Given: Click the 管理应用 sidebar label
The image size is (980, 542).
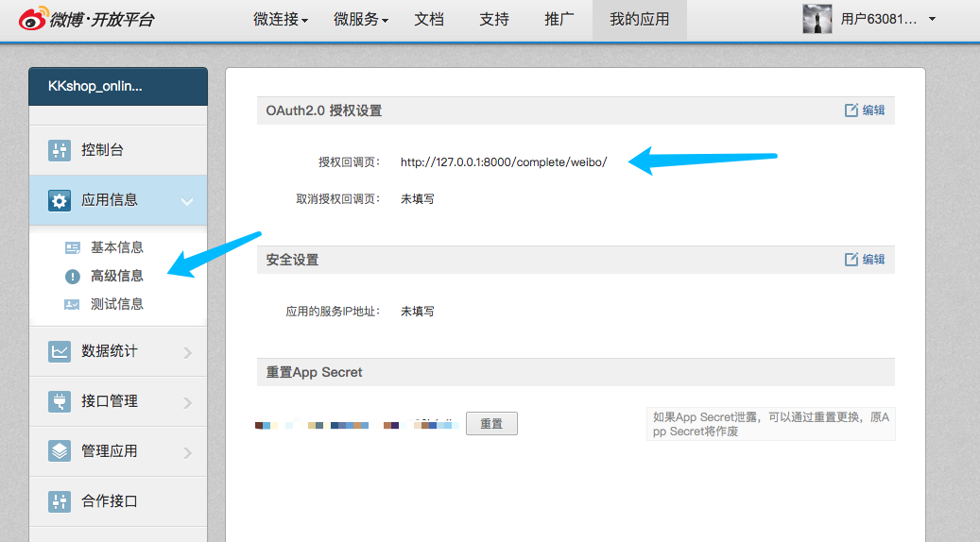Looking at the screenshot, I should pos(110,450).
